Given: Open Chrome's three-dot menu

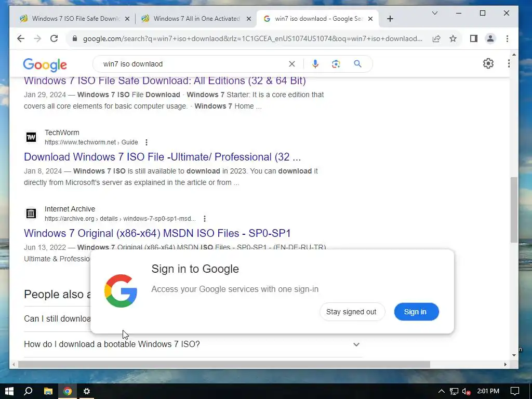Looking at the screenshot, I should [x=507, y=38].
